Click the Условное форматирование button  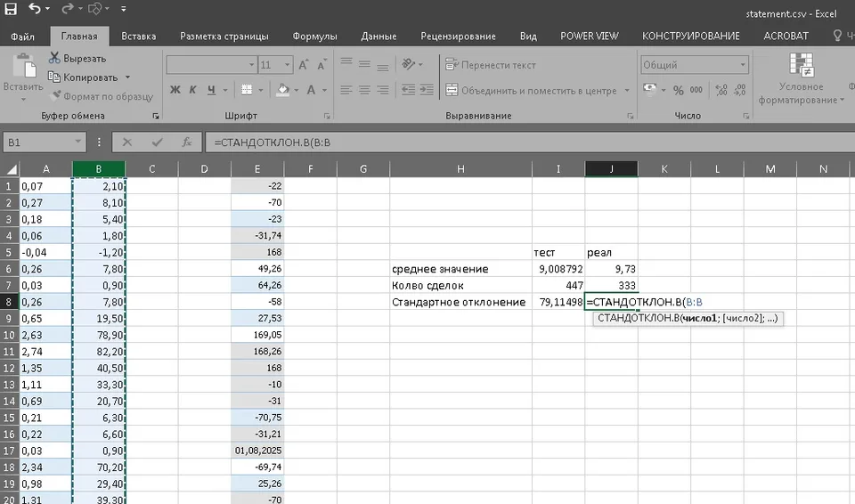pos(801,79)
